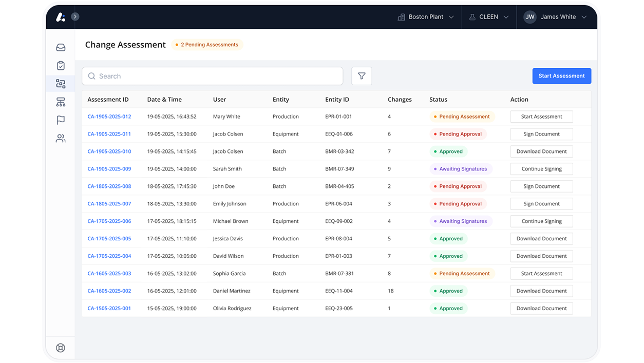
Task: Open the CLEEN organization dropdown
Action: tap(488, 16)
